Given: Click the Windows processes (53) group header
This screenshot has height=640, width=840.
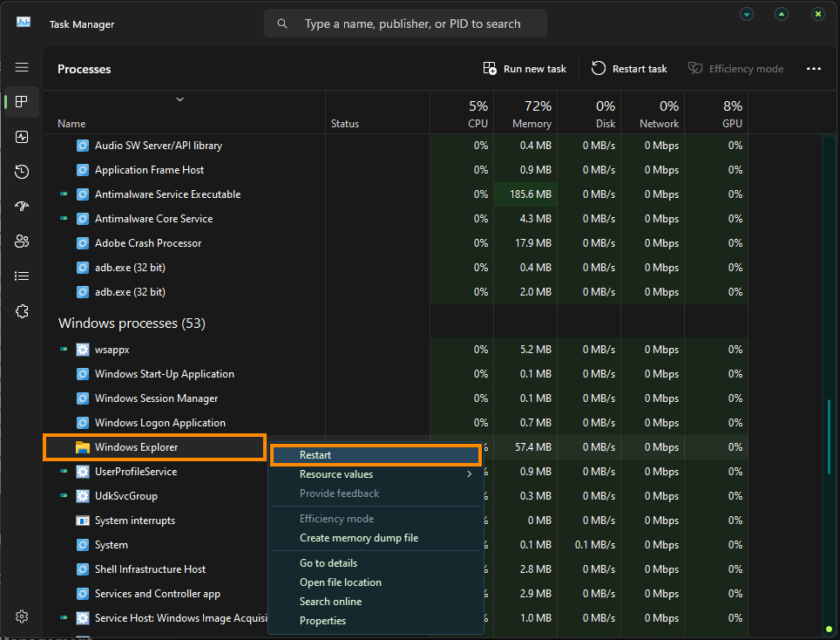Looking at the screenshot, I should (132, 323).
